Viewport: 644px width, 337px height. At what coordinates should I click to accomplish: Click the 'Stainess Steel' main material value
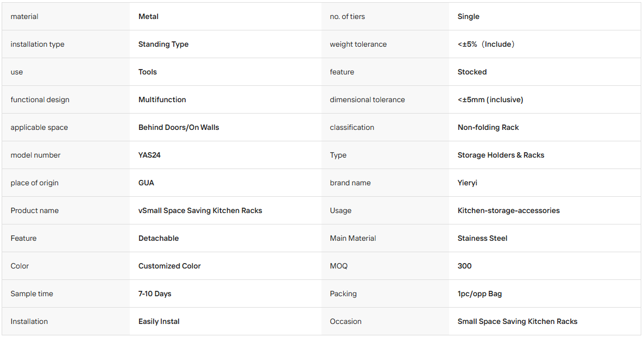[x=482, y=239]
